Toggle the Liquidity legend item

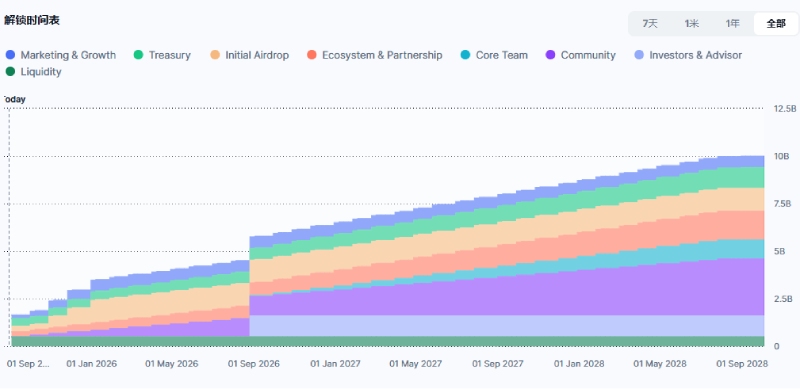pyautogui.click(x=33, y=72)
